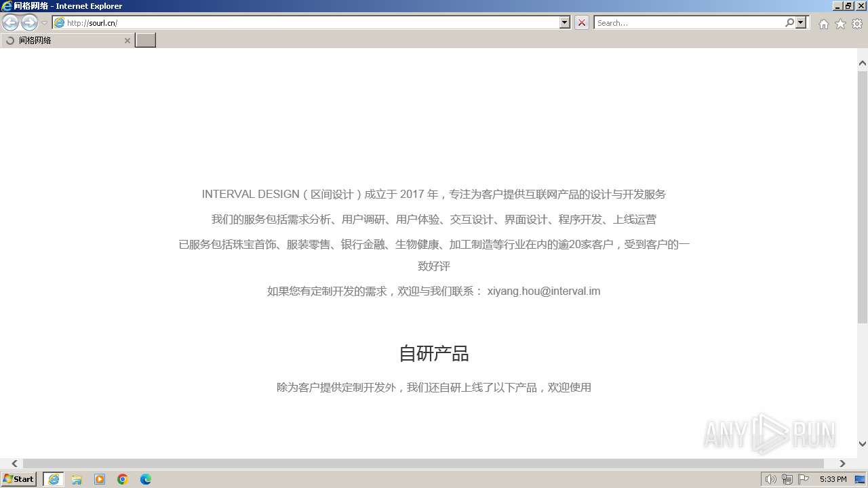
Task: Open the recent pages dropdown arrow
Action: click(x=45, y=23)
